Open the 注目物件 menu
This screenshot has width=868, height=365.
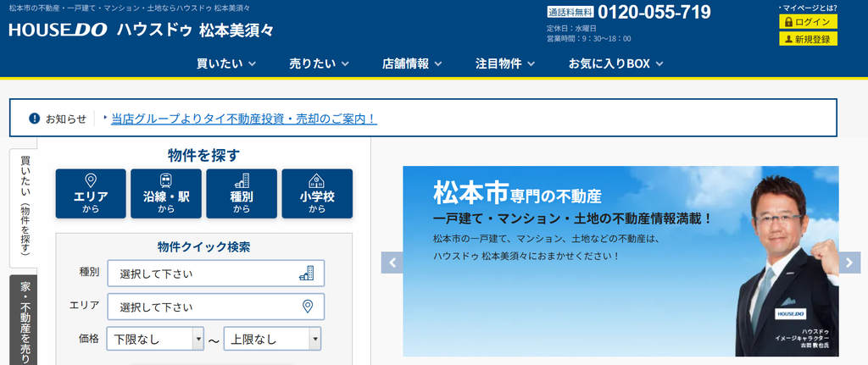(505, 64)
